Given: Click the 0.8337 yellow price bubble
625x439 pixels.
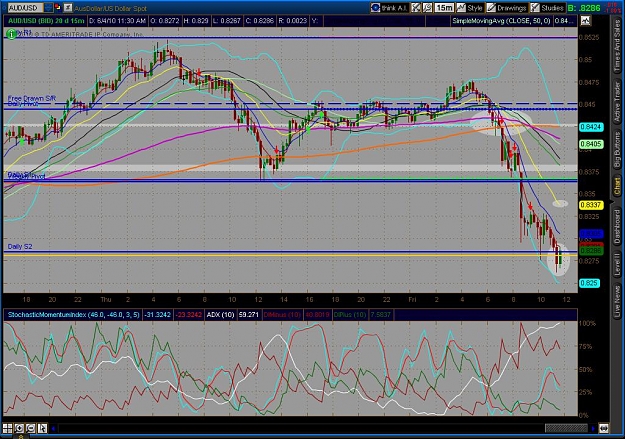Looking at the screenshot, I should tap(591, 205).
